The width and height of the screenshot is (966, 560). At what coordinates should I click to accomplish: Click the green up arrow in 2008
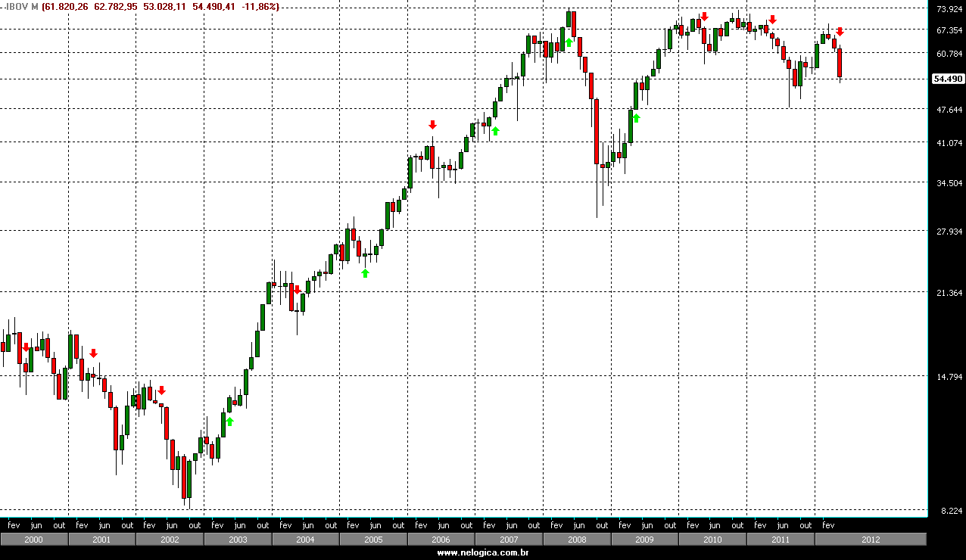click(569, 42)
